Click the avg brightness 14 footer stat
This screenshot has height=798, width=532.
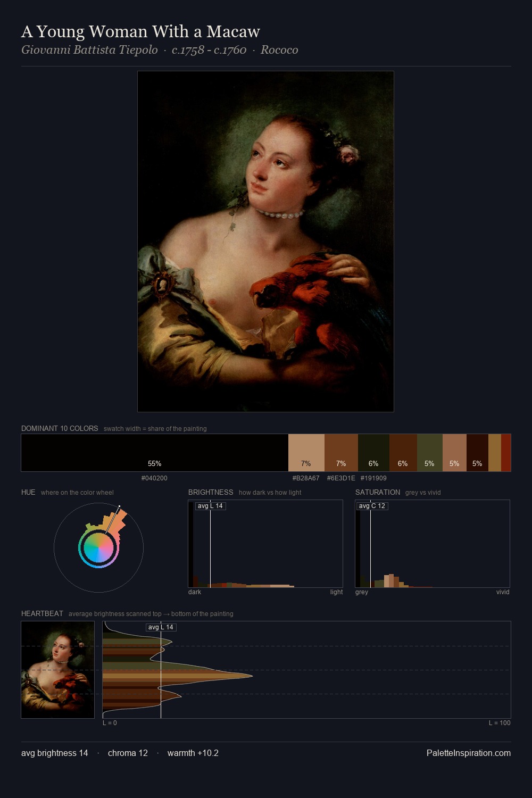pyautogui.click(x=55, y=753)
